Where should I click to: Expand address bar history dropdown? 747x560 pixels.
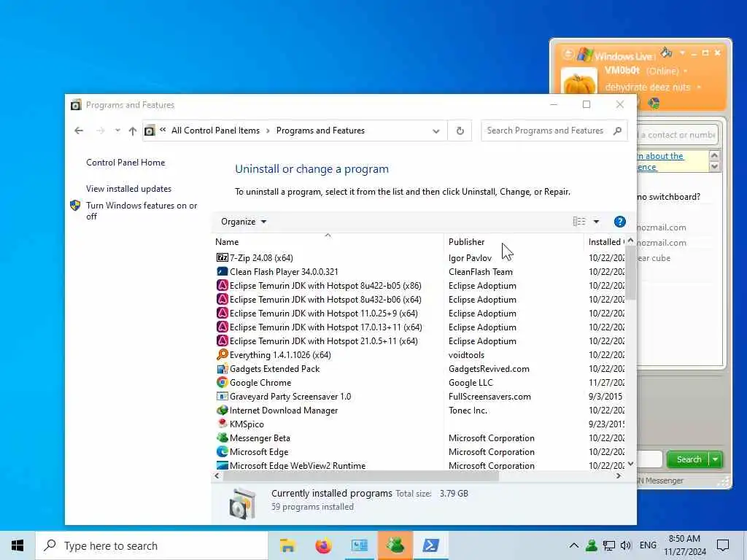coord(436,131)
